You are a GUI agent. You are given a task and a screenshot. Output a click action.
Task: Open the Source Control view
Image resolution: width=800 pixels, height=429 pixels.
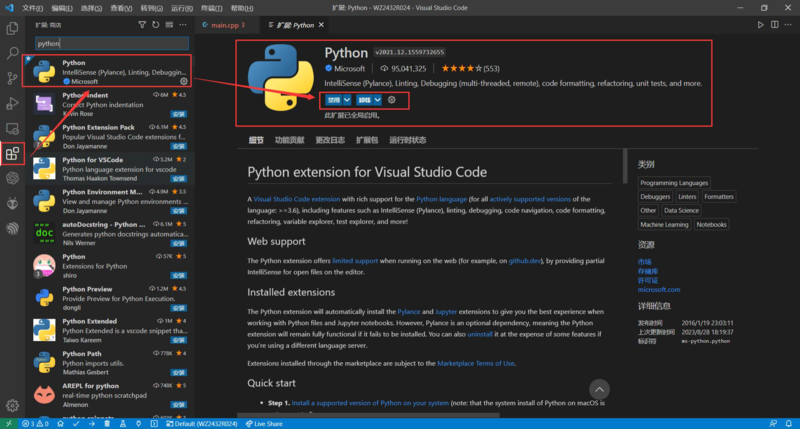(12, 78)
